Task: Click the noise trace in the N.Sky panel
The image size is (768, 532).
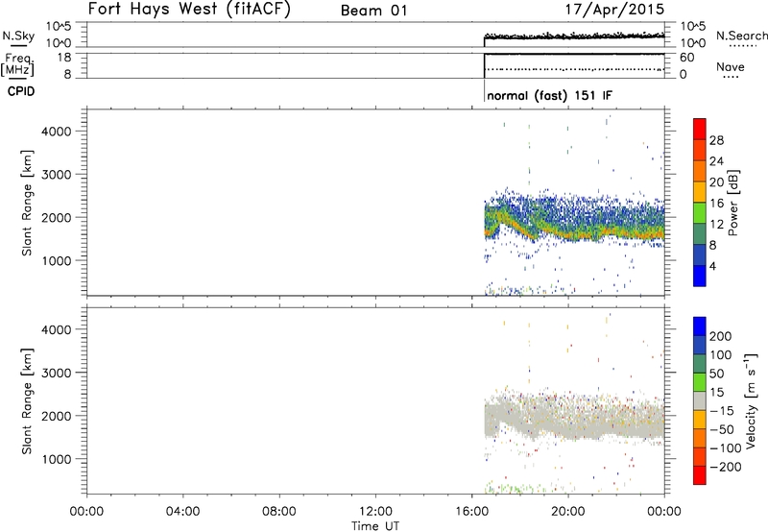Action: click(574, 36)
